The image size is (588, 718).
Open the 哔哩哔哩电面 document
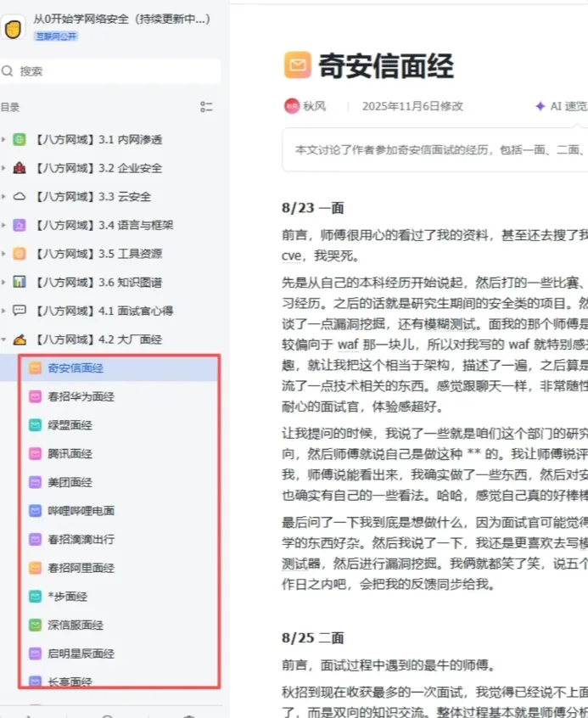coord(81,511)
